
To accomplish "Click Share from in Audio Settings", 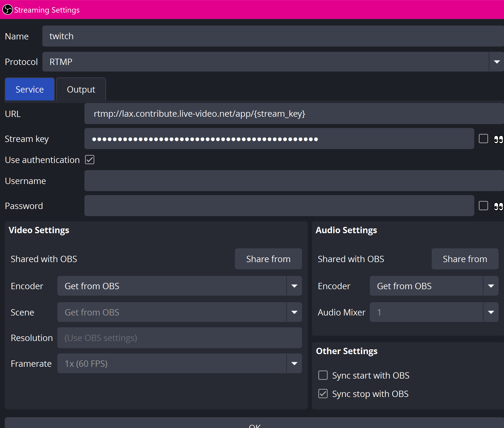I will (465, 259).
